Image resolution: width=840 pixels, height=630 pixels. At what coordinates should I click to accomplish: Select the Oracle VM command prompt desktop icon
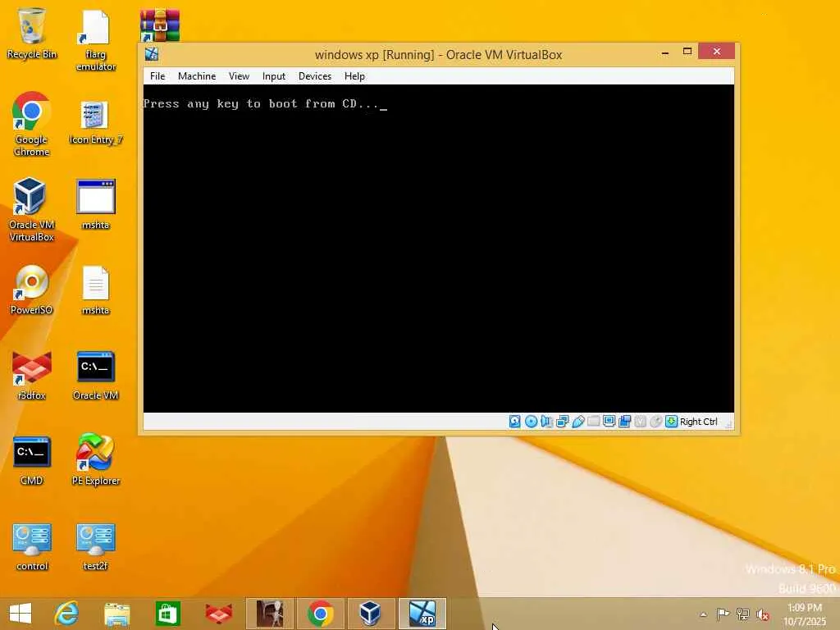click(95, 376)
